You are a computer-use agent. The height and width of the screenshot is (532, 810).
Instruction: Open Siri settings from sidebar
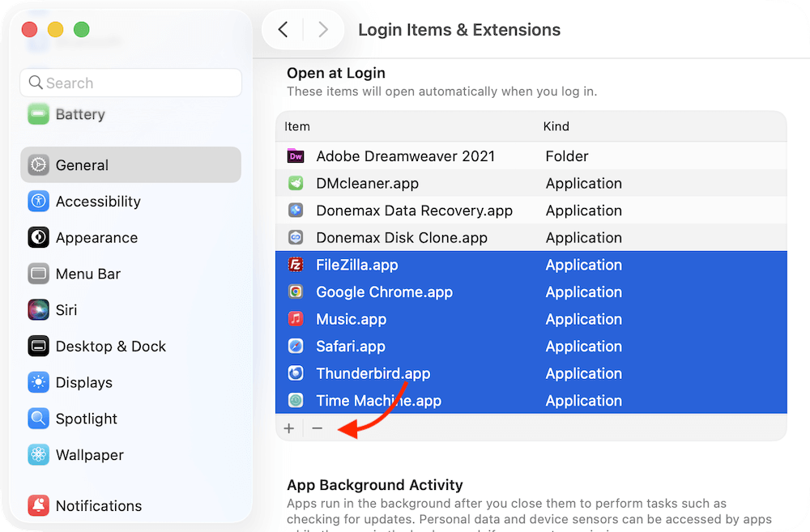[x=38, y=309]
